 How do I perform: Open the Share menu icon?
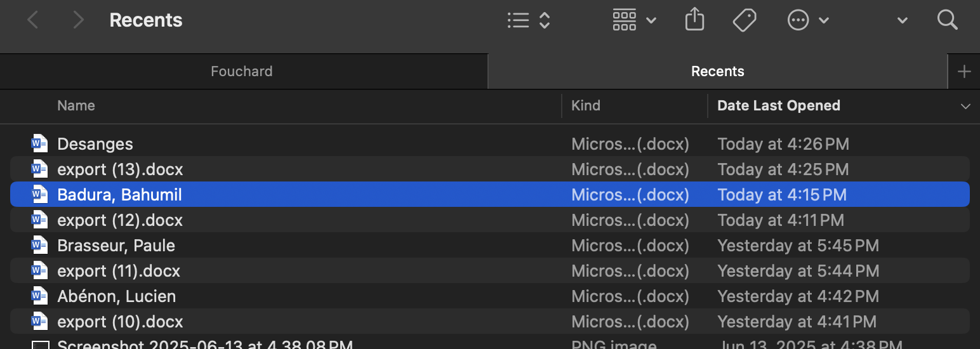(x=695, y=20)
